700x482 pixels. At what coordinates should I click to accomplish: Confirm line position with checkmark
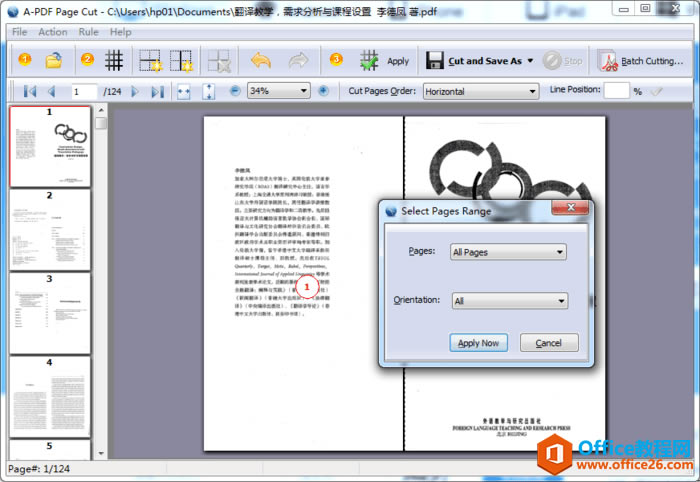click(x=656, y=91)
